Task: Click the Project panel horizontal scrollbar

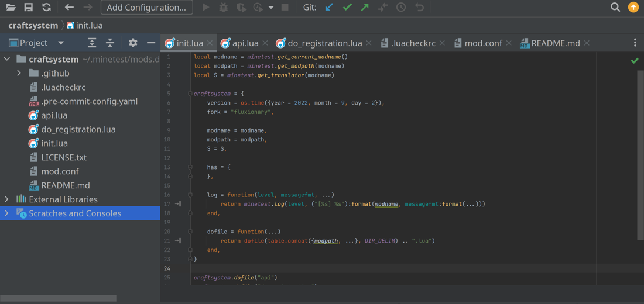Action: (58, 298)
